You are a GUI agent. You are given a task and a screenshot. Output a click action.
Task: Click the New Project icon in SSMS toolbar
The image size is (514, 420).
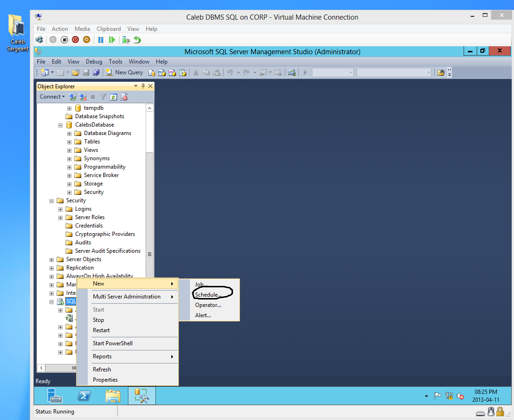(44, 72)
